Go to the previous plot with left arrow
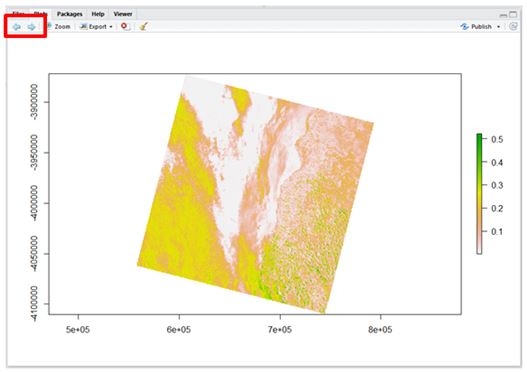 coord(16,27)
